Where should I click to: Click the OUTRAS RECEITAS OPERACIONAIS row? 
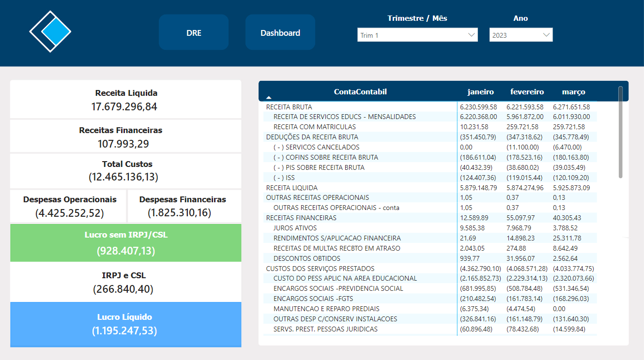(430, 197)
